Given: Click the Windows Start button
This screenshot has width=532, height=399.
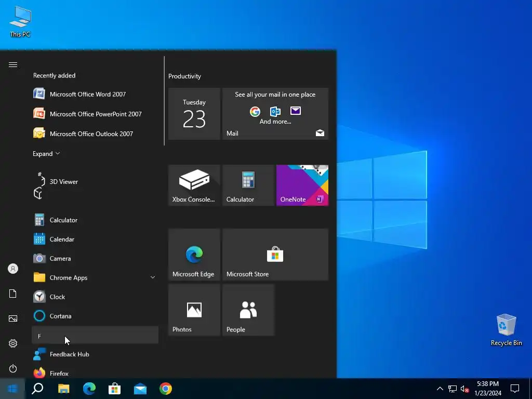Looking at the screenshot, I should pos(12,389).
